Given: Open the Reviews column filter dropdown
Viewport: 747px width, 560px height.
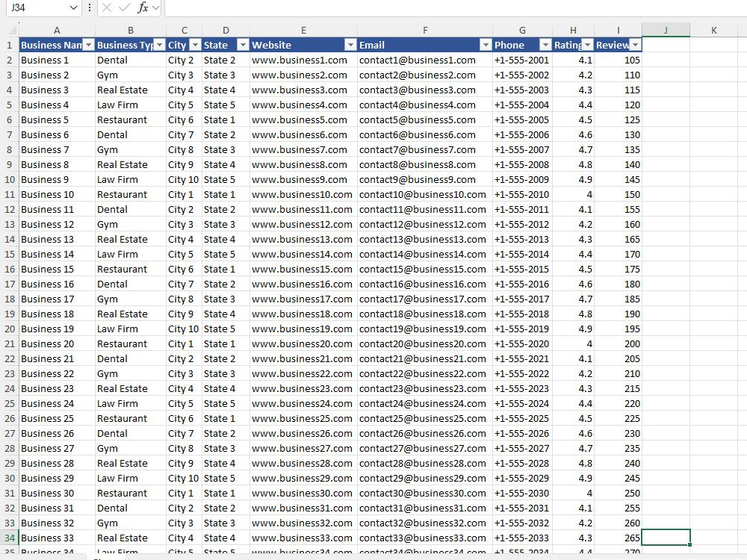Looking at the screenshot, I should (636, 45).
